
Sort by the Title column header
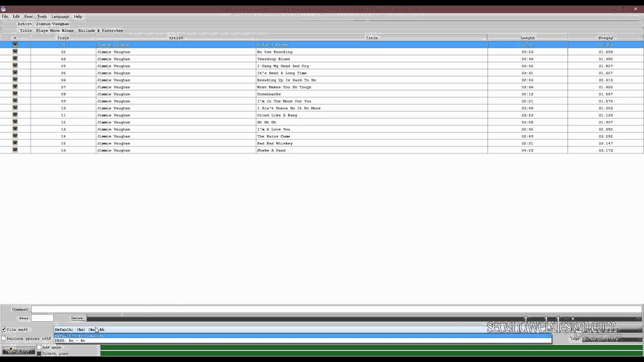coord(372,38)
